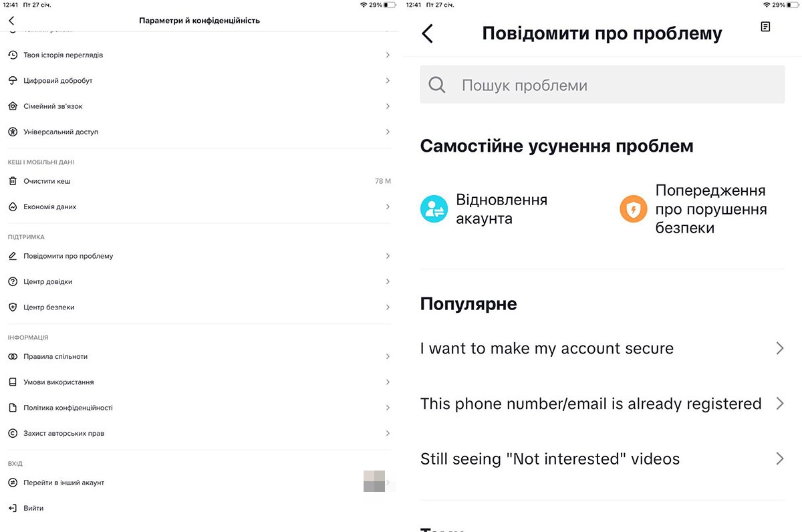The width and height of the screenshot is (802, 532).
Task: Click the logout icon beside Вийти
Action: [12, 508]
